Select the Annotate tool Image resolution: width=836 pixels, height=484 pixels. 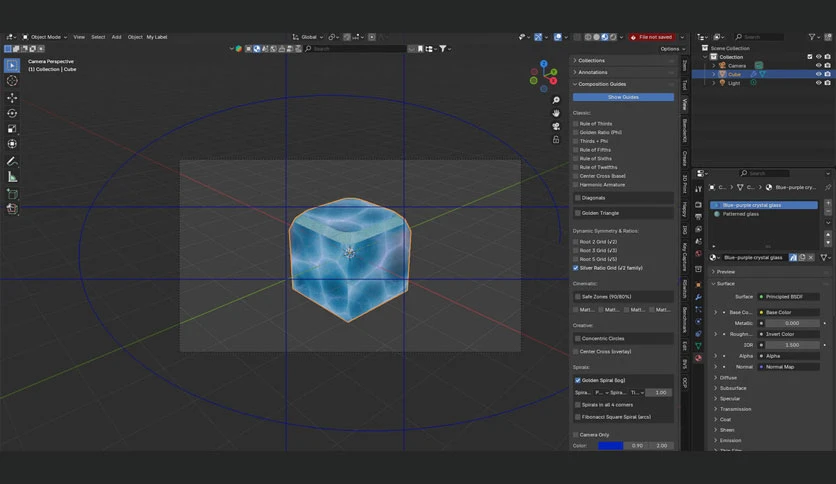[x=12, y=161]
